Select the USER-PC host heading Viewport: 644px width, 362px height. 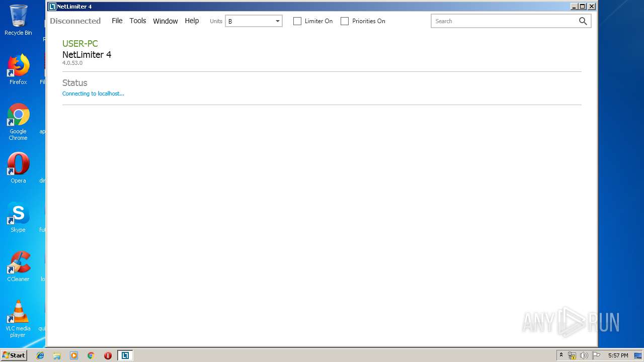point(80,44)
